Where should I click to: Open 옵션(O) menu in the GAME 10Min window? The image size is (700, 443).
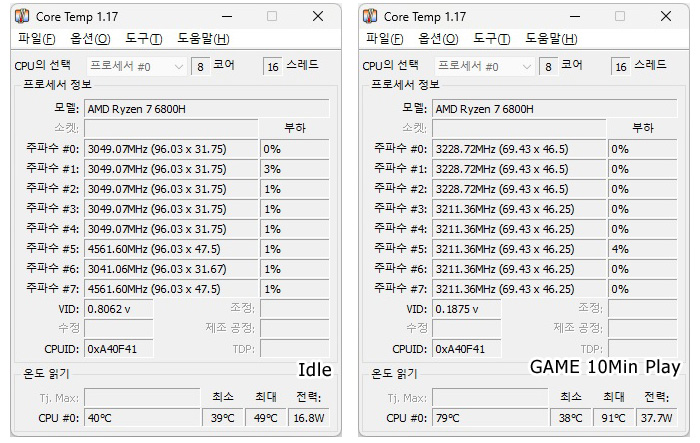click(x=438, y=39)
